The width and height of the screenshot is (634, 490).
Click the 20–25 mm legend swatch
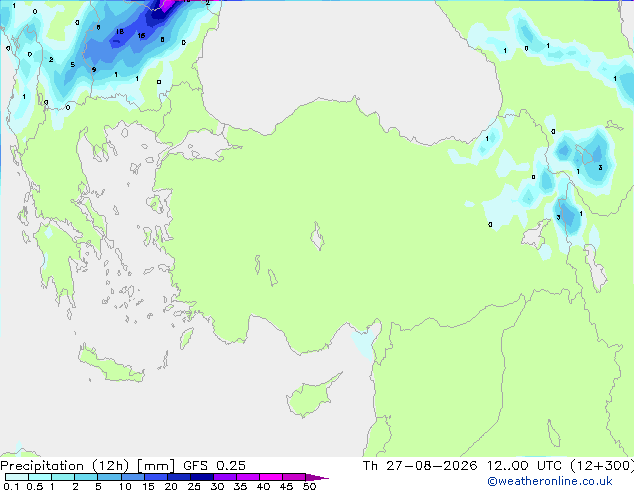coord(178,477)
